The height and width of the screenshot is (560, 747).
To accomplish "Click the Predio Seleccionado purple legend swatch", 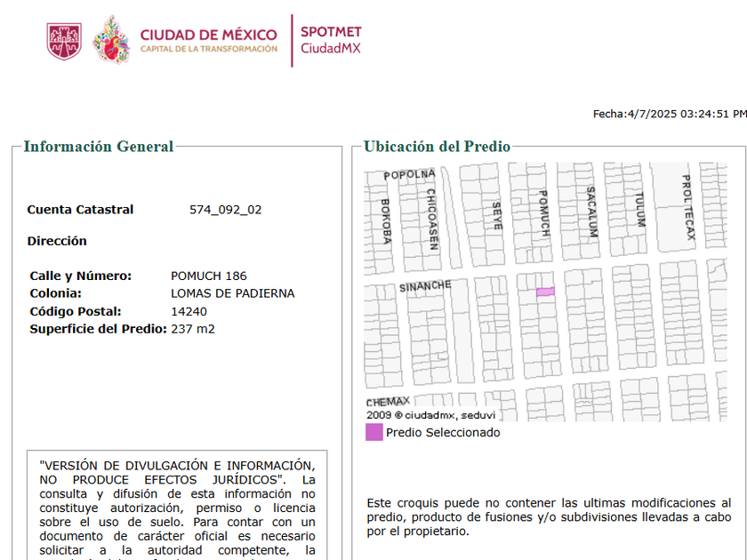I will coord(374,432).
